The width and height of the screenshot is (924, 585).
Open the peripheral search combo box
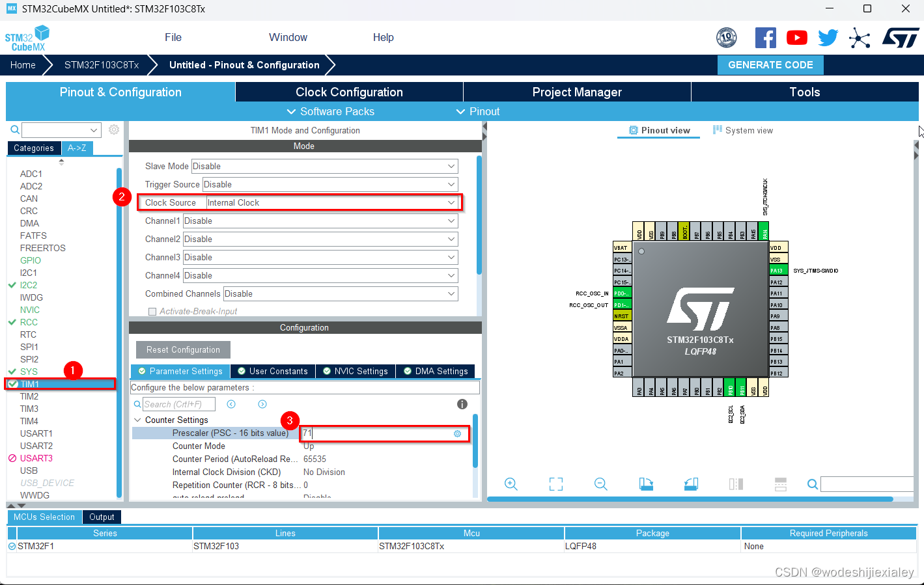tap(61, 130)
